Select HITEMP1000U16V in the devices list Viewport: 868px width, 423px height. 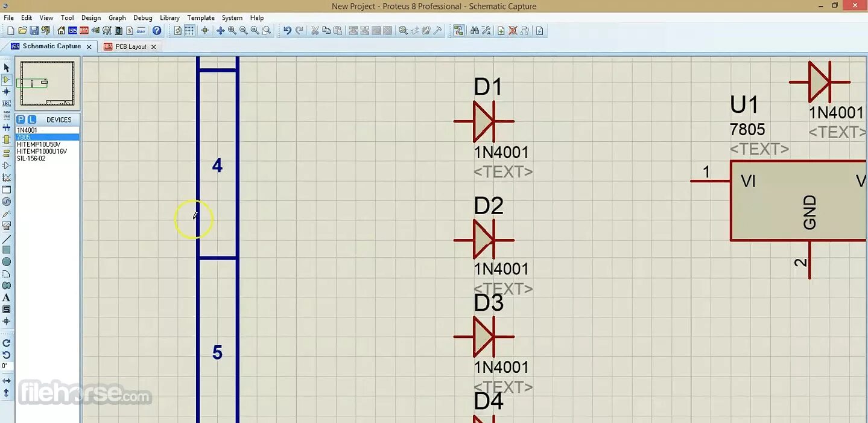tap(48, 151)
